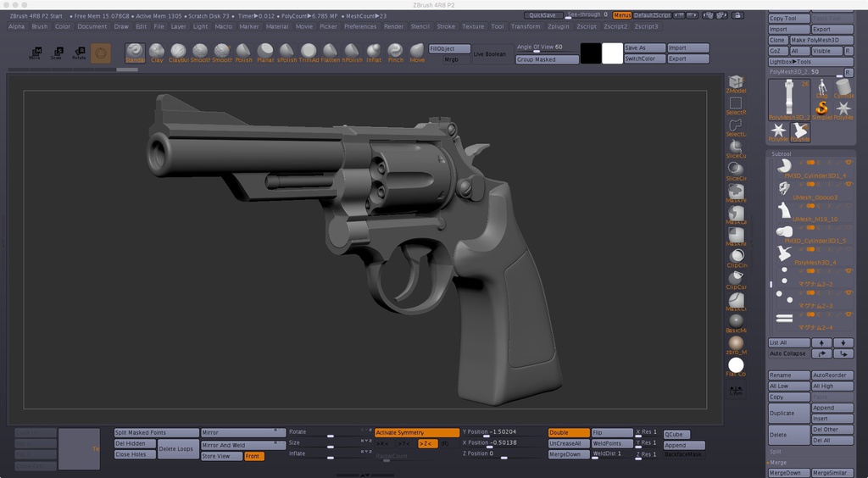Pick the white main color swatch
This screenshot has width=868, height=478.
click(x=612, y=53)
